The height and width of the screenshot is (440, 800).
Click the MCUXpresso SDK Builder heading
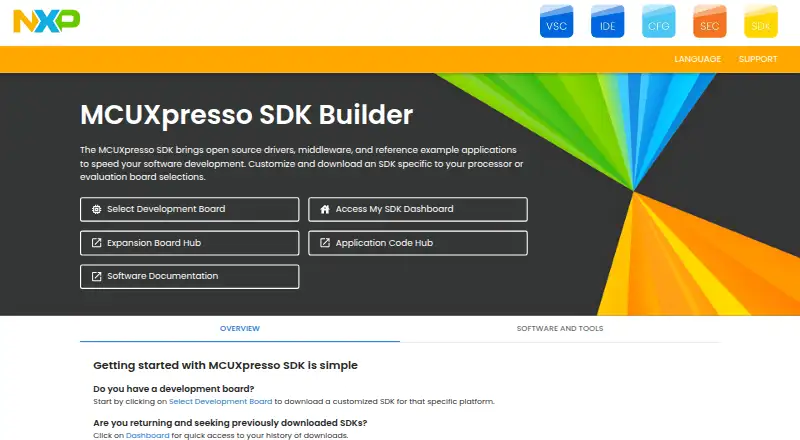tap(246, 114)
